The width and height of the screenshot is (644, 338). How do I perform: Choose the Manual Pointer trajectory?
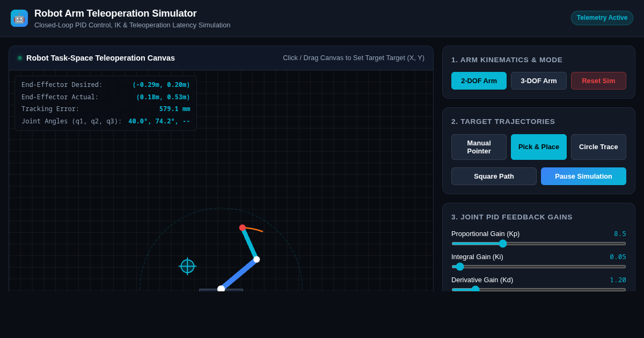pos(479,147)
